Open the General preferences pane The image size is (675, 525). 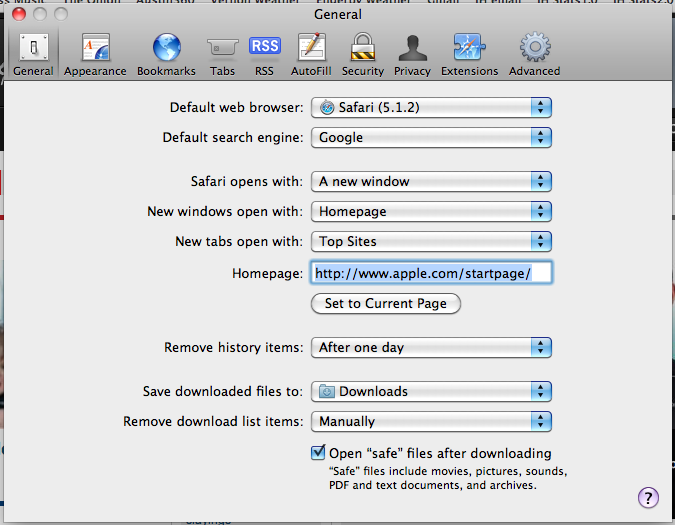[x=33, y=54]
